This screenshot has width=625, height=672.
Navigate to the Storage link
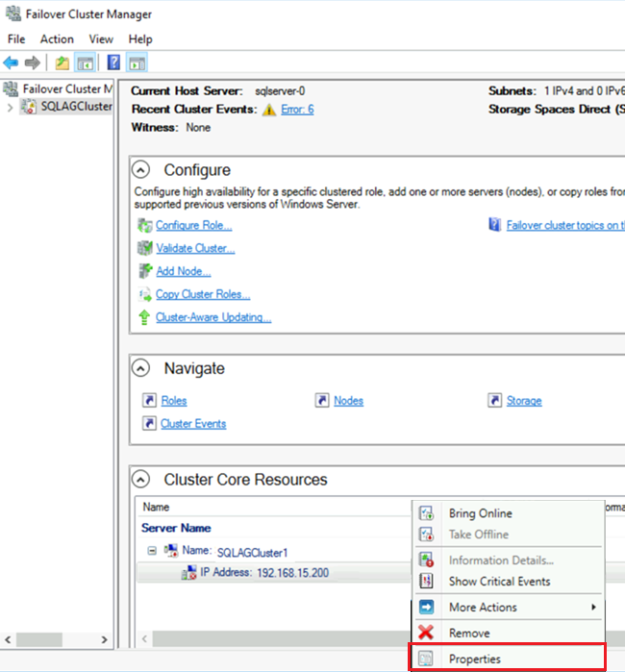point(524,401)
